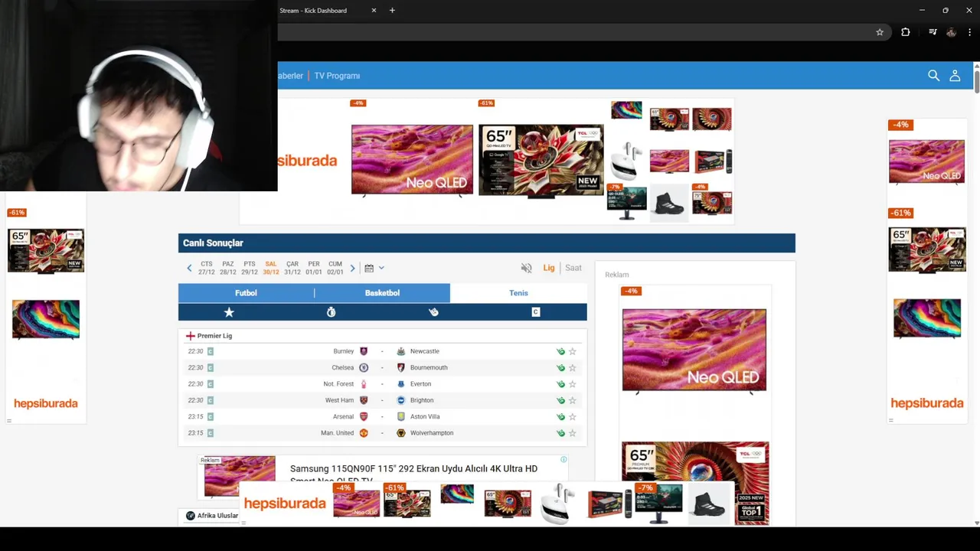Image resolution: width=980 pixels, height=551 pixels.
Task: Open the Chrome extensions puzzle icon
Action: click(x=906, y=32)
